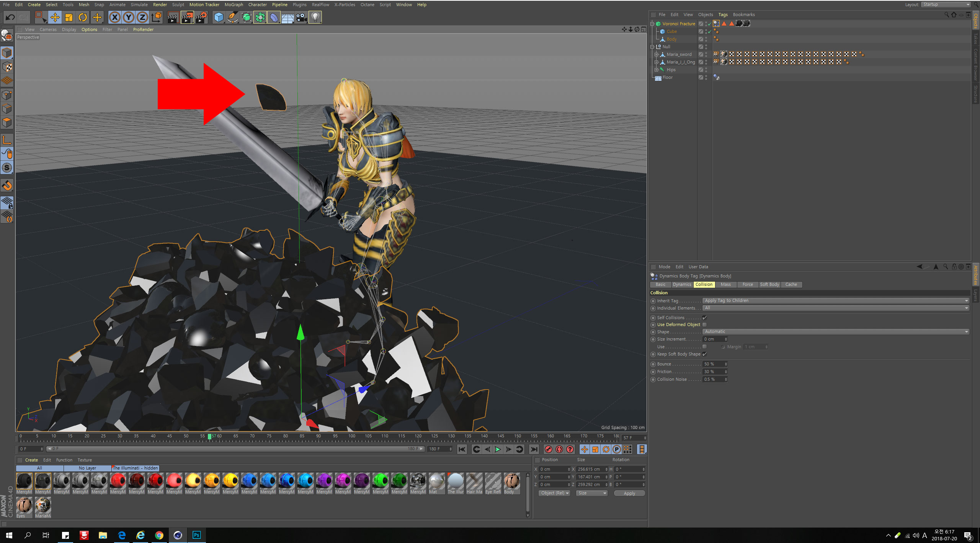This screenshot has height=543, width=980.
Task: Select the Body material swatch
Action: (x=511, y=483)
